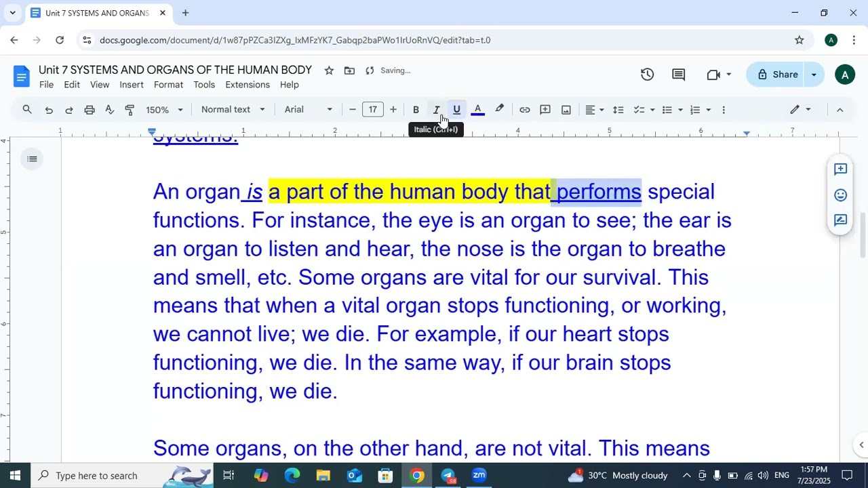
Task: Open a new browser tab
Action: pyautogui.click(x=185, y=13)
